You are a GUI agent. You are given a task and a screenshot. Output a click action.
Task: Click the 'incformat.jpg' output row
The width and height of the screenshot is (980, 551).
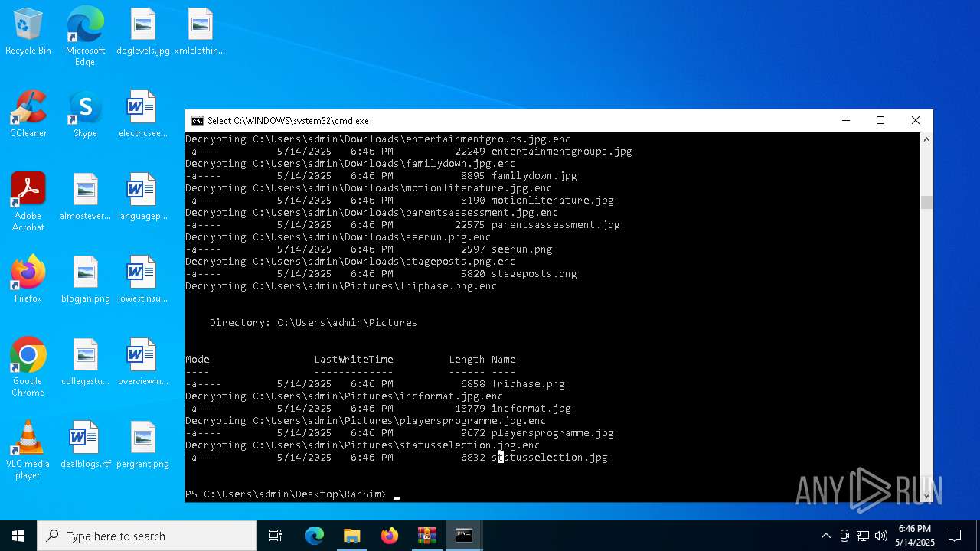378,409
